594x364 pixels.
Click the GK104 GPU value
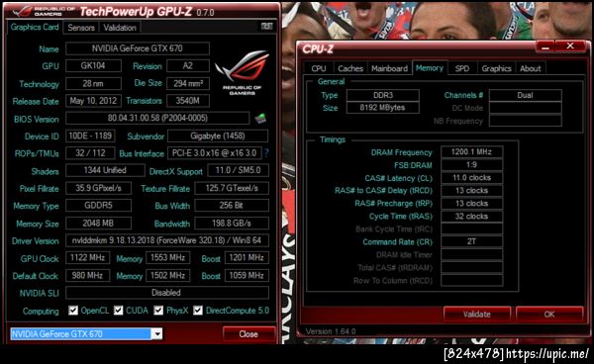(x=93, y=65)
